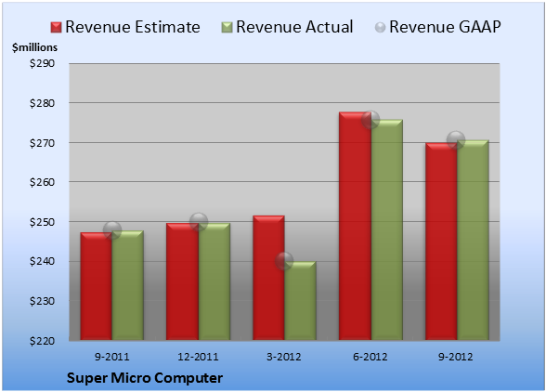Select the red estimate bar for 12-2011
This screenshot has width=546, height=392.
click(182, 281)
